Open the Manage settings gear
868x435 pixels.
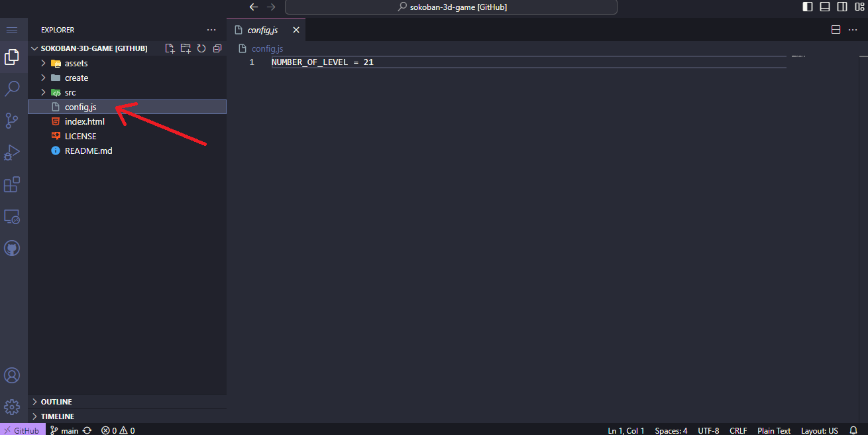(12, 406)
